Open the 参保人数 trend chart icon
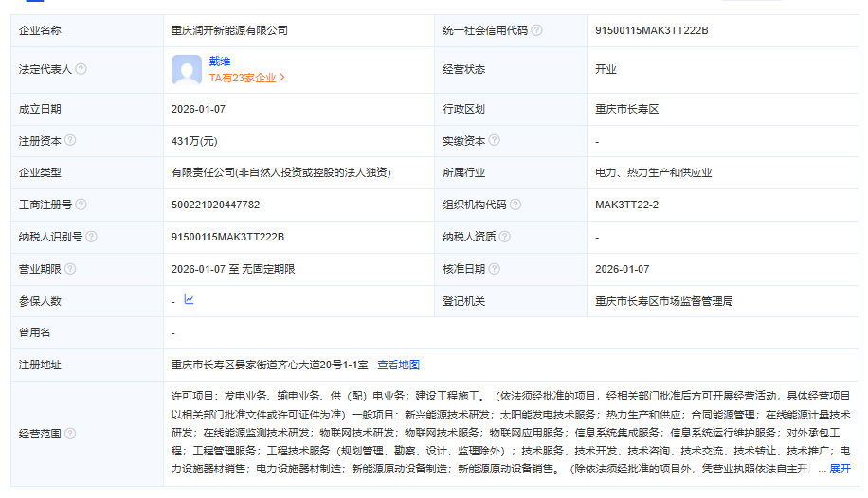The height and width of the screenshot is (498, 868). [189, 300]
